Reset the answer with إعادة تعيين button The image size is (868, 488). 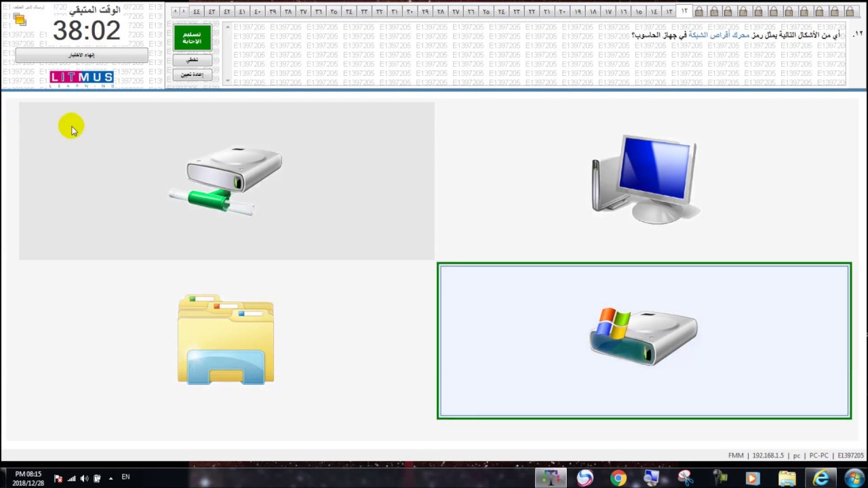(192, 74)
